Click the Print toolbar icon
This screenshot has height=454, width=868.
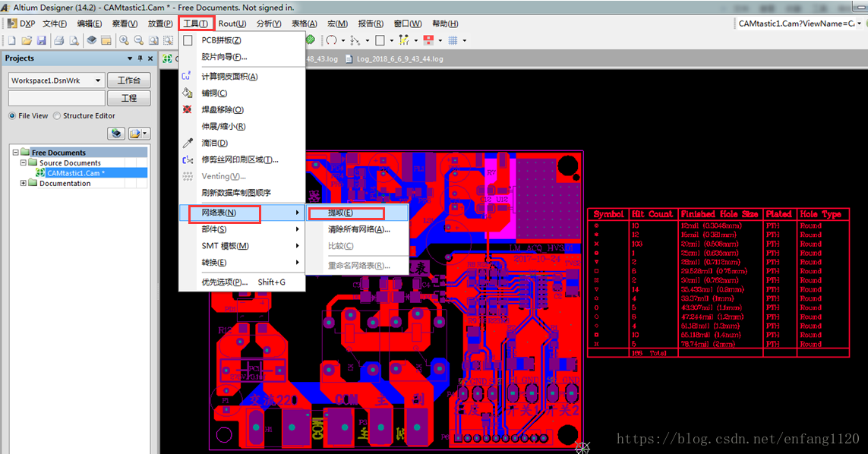click(58, 40)
